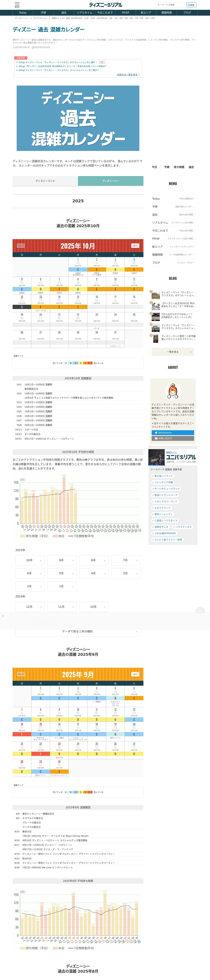This screenshot has height=980, width=210.
Task: Open the 2025 5月 month dropdown
Action: [x=62, y=573]
